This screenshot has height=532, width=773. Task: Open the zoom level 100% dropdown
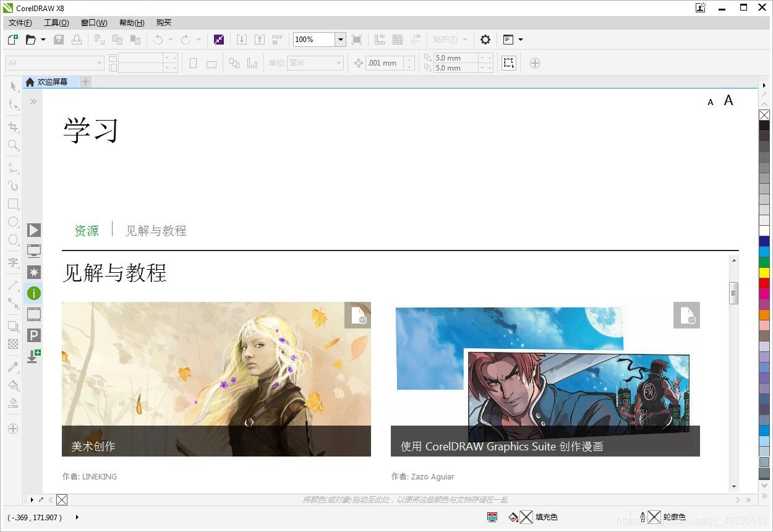tap(340, 39)
